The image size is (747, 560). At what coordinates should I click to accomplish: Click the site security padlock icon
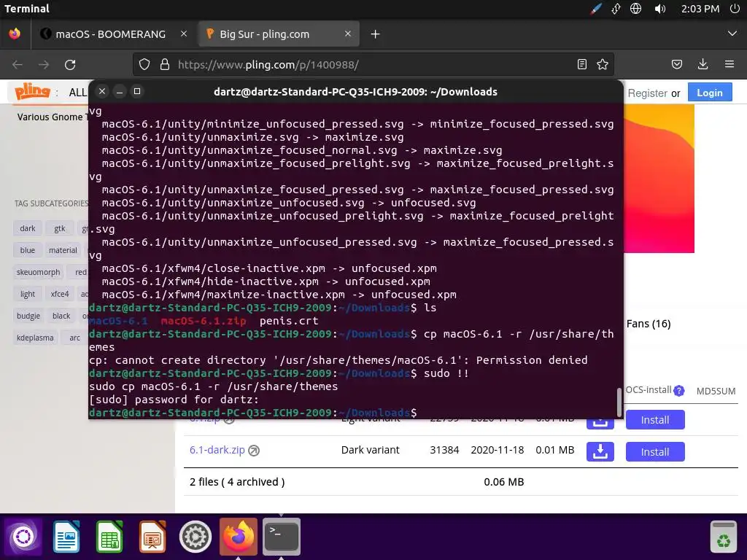165,64
